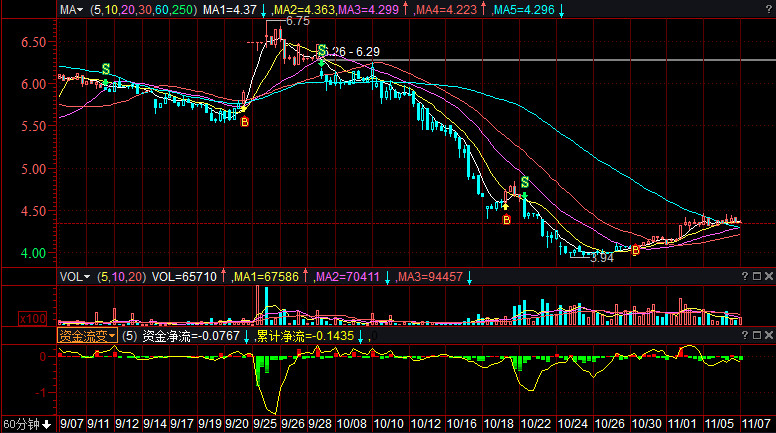Maximize the VOL indicator panel

pyautogui.click(x=757, y=276)
